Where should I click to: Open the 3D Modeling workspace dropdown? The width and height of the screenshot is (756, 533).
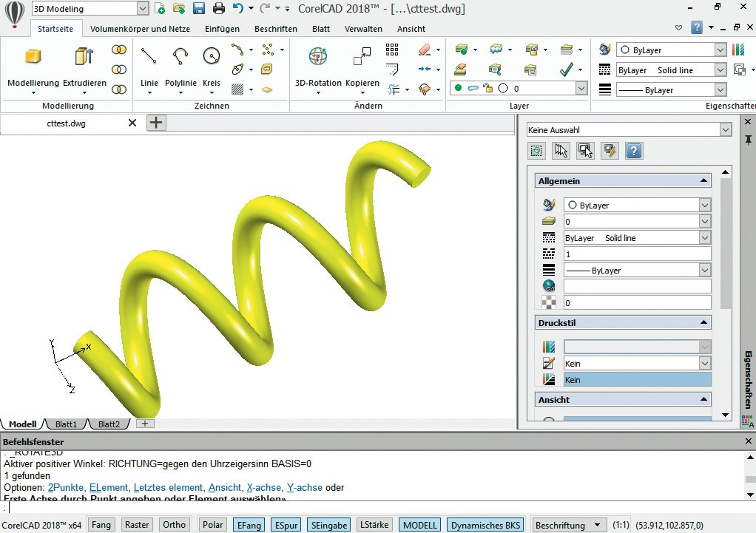[143, 9]
